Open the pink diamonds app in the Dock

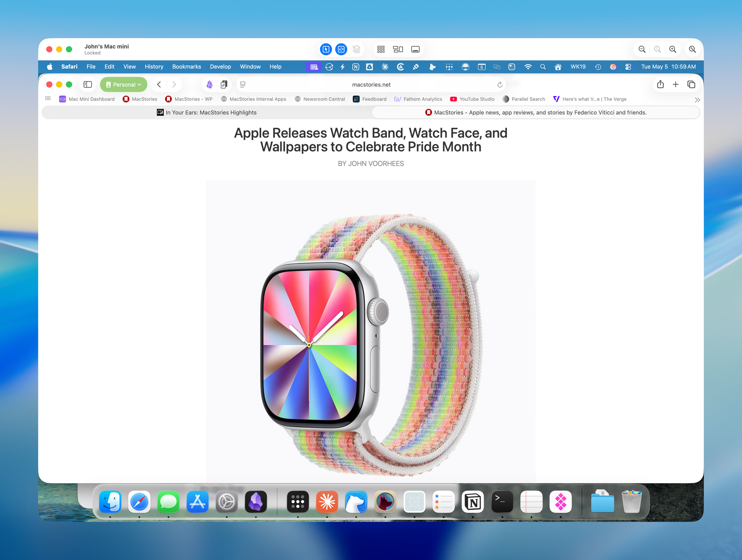click(560, 502)
